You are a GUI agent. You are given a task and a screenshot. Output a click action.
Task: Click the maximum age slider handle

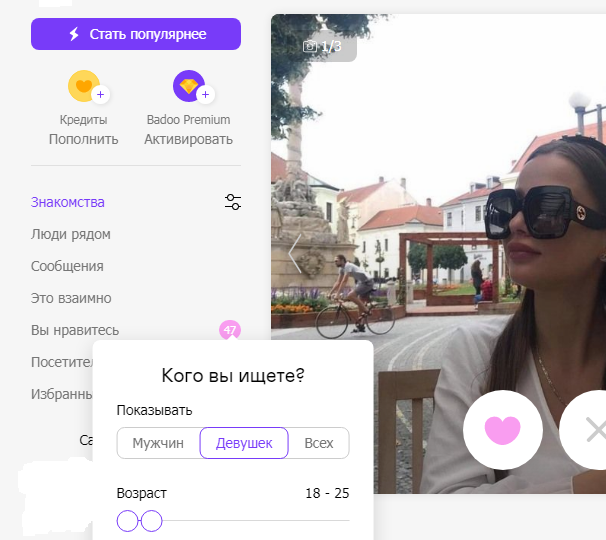point(152,521)
